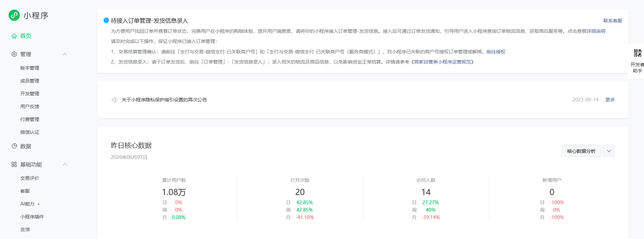Click the monthly change 0.08%
Screen dimensions: 644x239
(x=179, y=217)
